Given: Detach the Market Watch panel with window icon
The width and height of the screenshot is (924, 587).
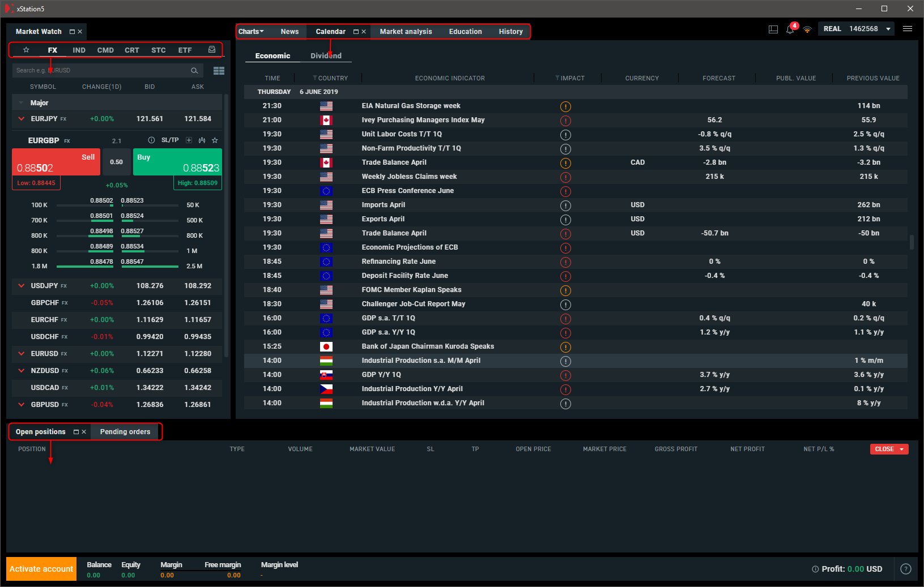Looking at the screenshot, I should (72, 32).
